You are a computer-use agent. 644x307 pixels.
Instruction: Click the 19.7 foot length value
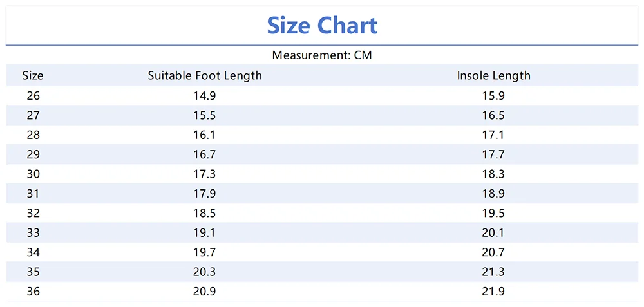(205, 252)
